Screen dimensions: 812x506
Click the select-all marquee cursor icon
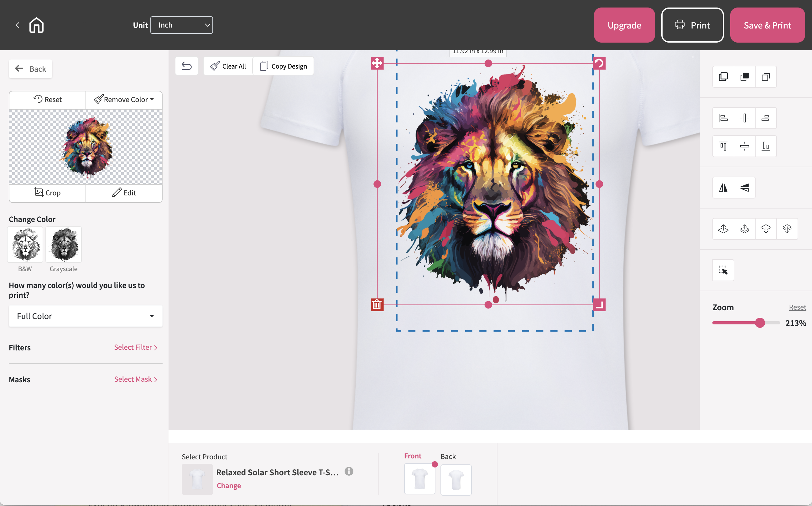coord(723,270)
